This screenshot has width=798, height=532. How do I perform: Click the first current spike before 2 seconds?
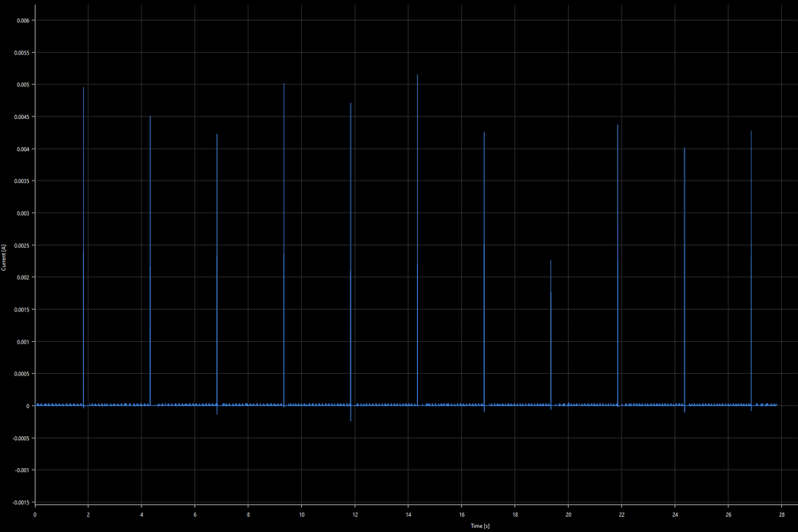[x=83, y=247]
